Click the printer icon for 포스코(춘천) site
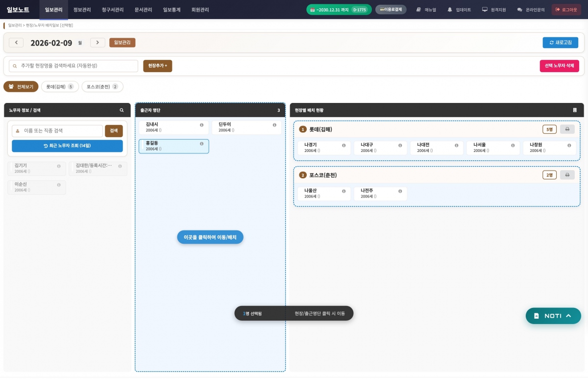This screenshot has height=379, width=588. 567,175
